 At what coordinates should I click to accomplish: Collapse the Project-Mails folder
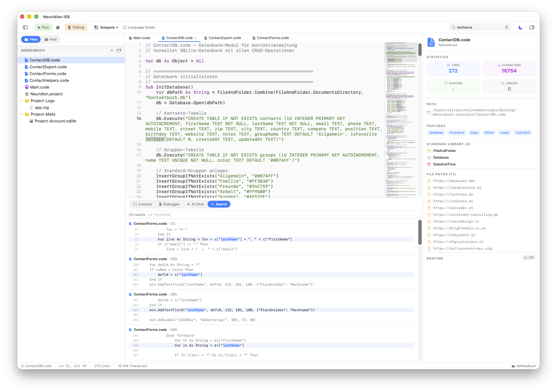pyautogui.click(x=22, y=114)
